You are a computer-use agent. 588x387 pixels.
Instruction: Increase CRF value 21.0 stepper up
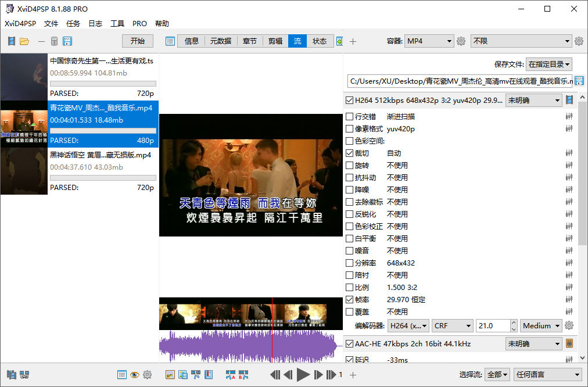tap(514, 322)
